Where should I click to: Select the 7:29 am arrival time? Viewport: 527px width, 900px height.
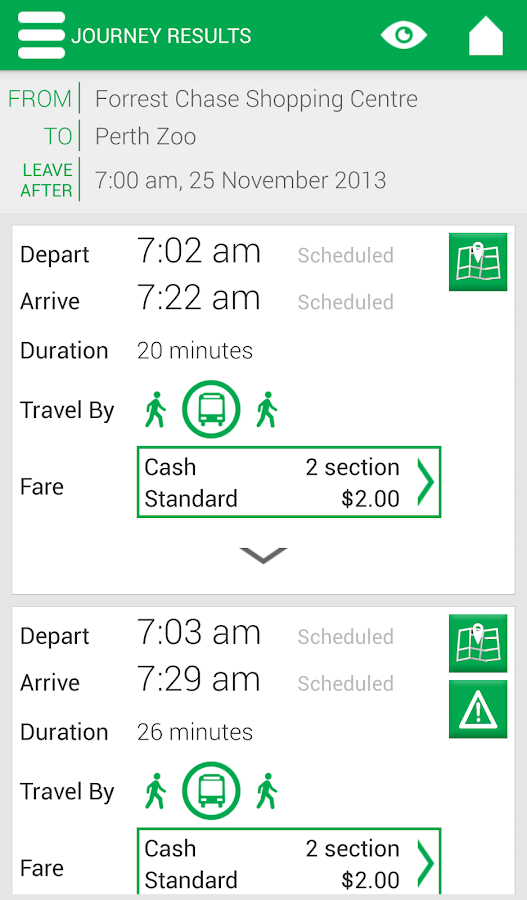point(199,680)
